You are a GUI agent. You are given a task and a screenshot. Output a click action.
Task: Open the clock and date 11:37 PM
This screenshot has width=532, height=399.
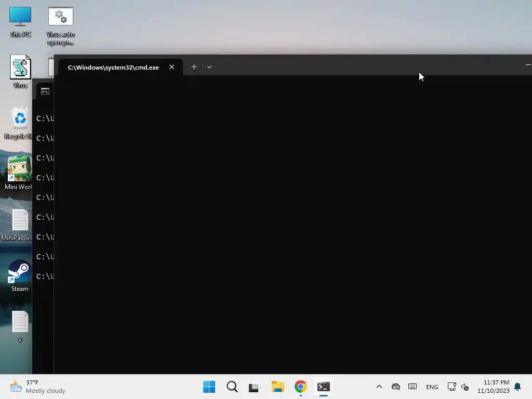[493, 387]
